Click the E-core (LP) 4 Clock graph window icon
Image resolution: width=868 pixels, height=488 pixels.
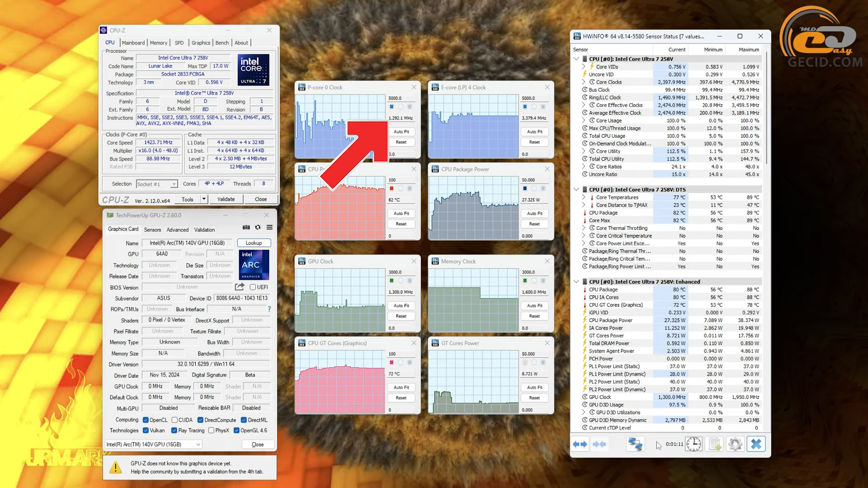click(435, 87)
